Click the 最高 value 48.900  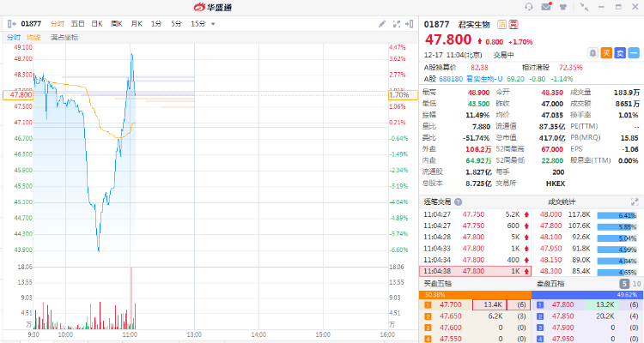tap(478, 93)
